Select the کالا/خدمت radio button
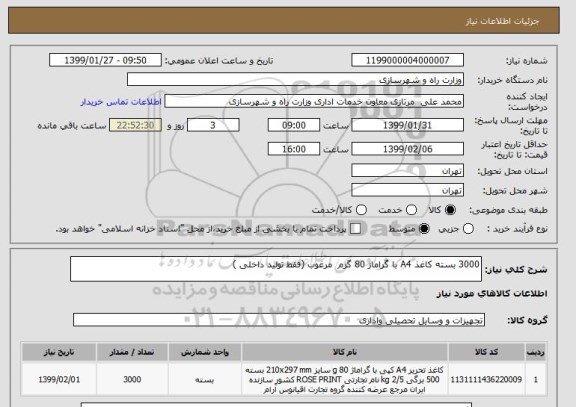Image resolution: width=576 pixels, height=407 pixels. click(x=361, y=210)
